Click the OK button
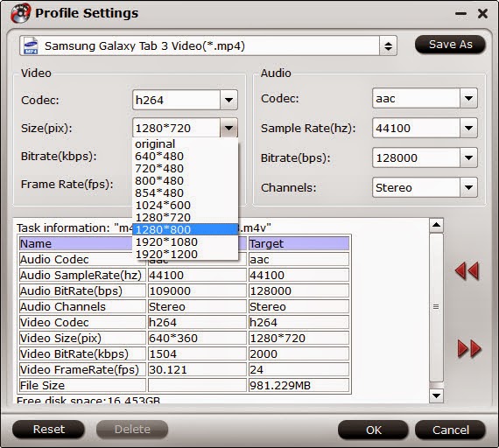The height and width of the screenshot is (448, 499). pyautogui.click(x=373, y=430)
